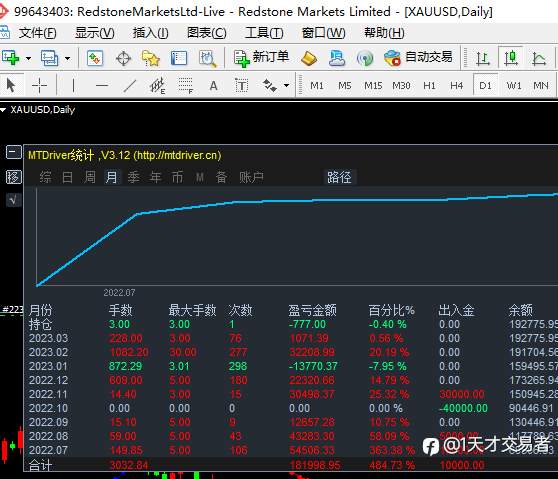Switch chart to candlestick style
This screenshot has width=558, height=479.
click(x=511, y=58)
